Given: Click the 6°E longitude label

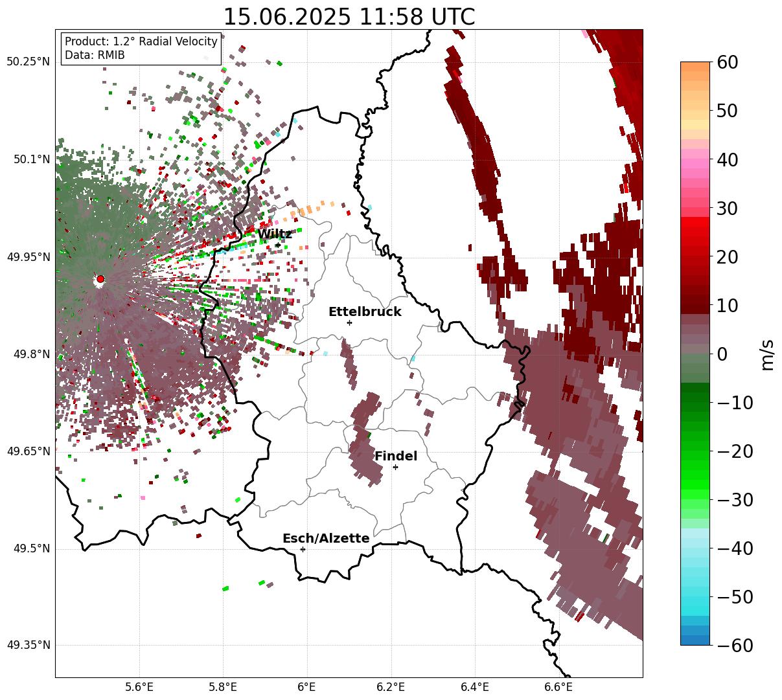Looking at the screenshot, I should point(306,686).
